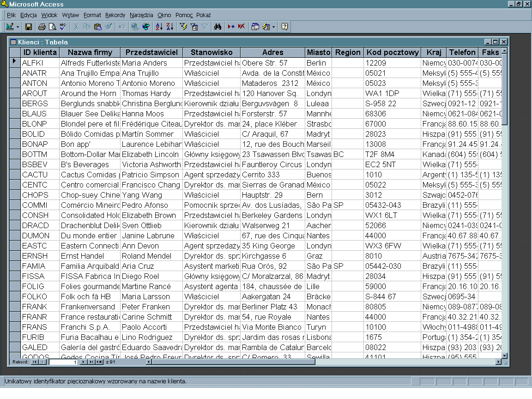Viewport: 532px width, 399px height.
Task: Go to last record navigation button
Action: pos(91,362)
